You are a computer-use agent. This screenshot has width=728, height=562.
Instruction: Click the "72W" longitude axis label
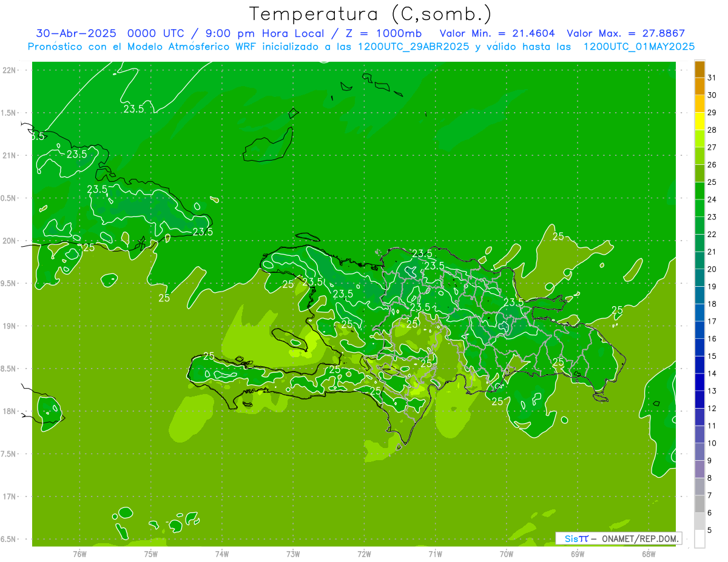pos(365,554)
